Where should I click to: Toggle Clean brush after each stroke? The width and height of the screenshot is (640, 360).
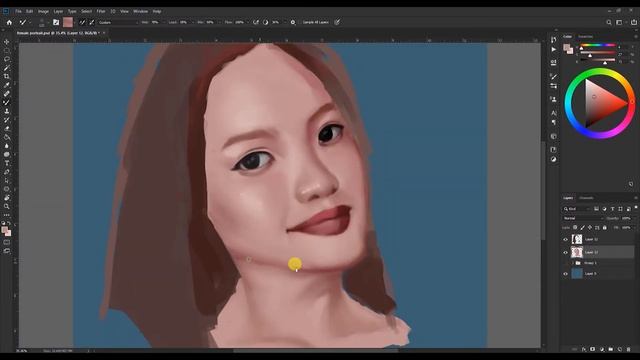click(91, 22)
